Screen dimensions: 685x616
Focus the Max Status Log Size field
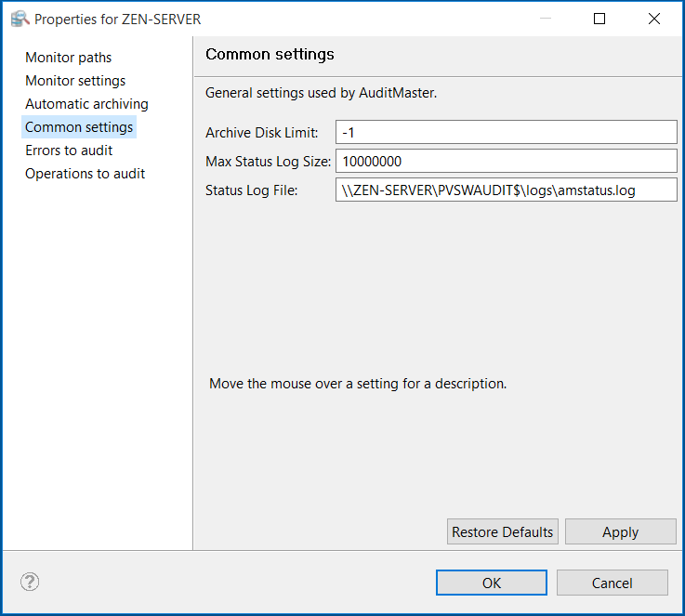click(x=506, y=161)
